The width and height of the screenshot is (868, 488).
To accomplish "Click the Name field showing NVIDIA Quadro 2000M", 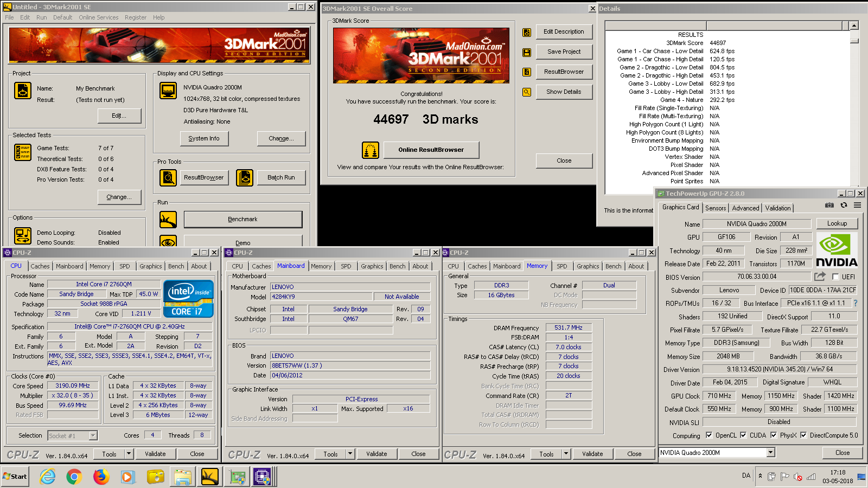I will [756, 224].
